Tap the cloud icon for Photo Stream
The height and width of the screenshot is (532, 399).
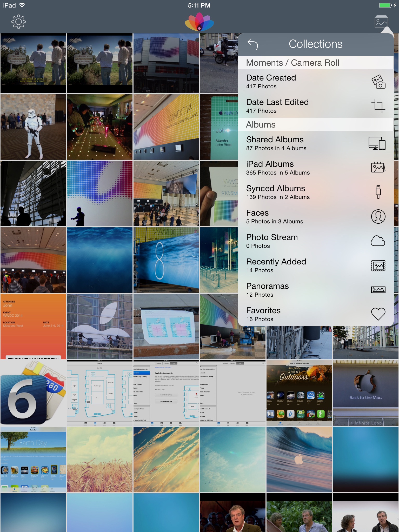[378, 241]
